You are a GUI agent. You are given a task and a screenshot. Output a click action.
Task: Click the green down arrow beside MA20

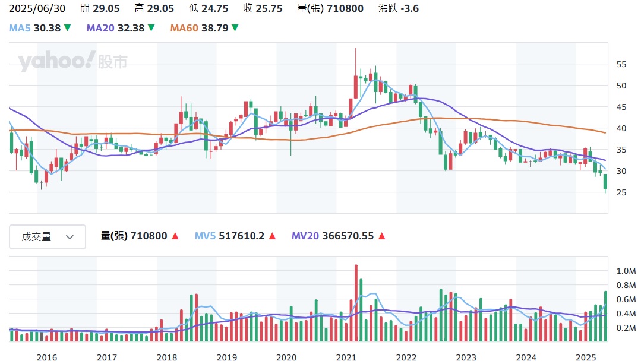pos(151,28)
